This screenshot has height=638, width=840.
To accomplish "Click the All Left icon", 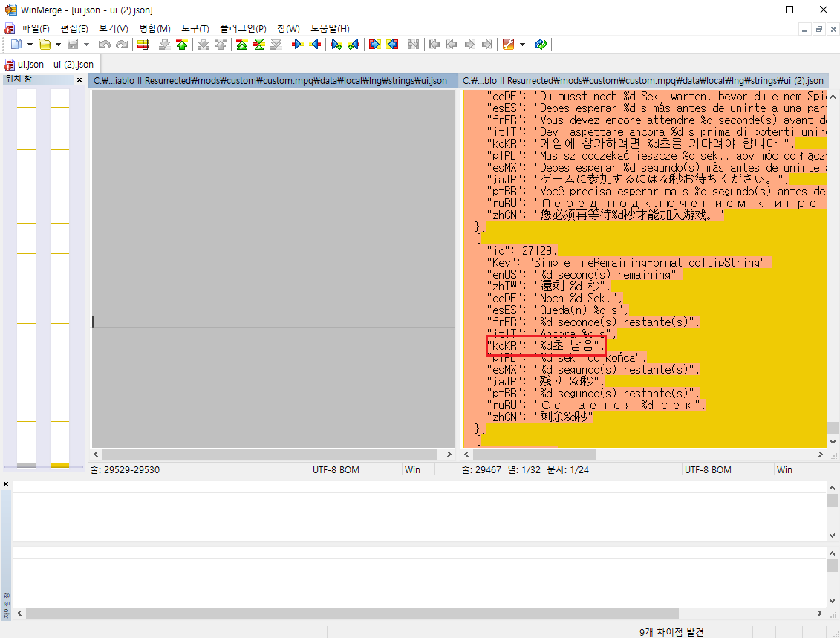I will point(391,45).
